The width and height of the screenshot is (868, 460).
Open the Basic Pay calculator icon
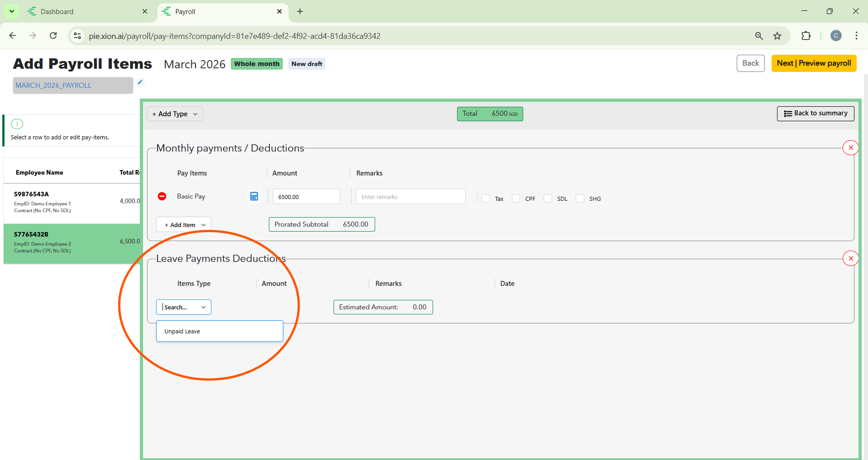[x=254, y=196]
